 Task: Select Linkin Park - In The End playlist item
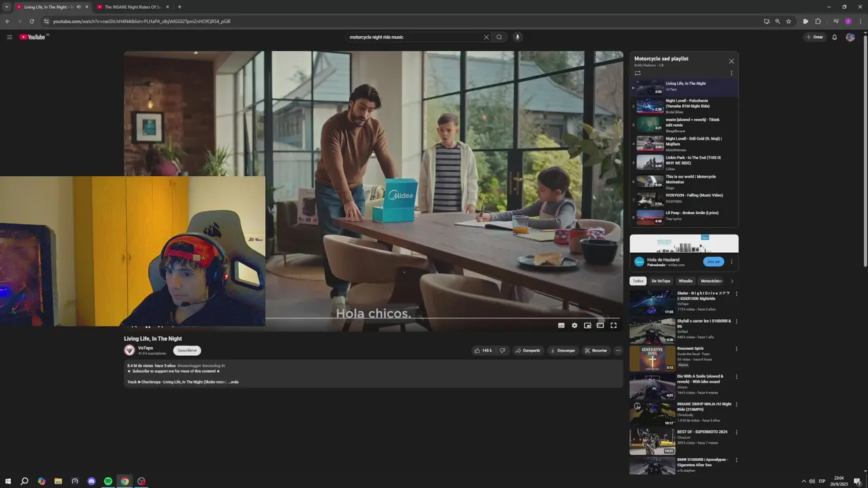684,163
